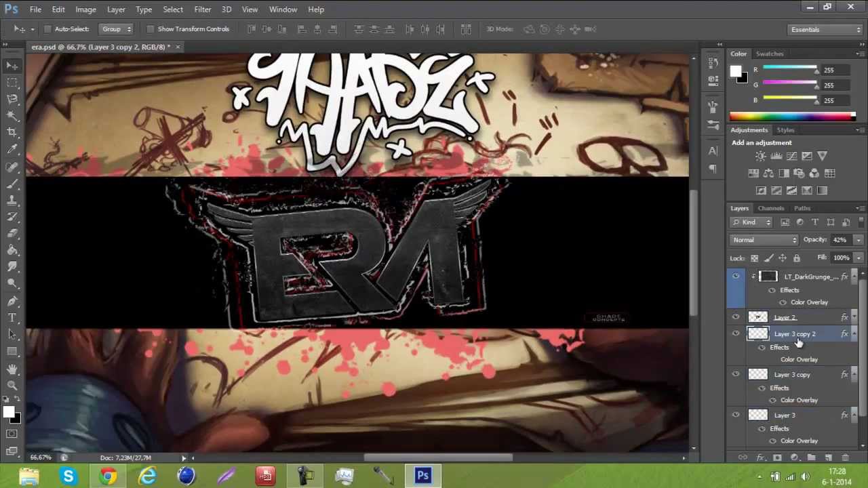868x488 pixels.
Task: Switch to the Paths tab
Action: [802, 208]
